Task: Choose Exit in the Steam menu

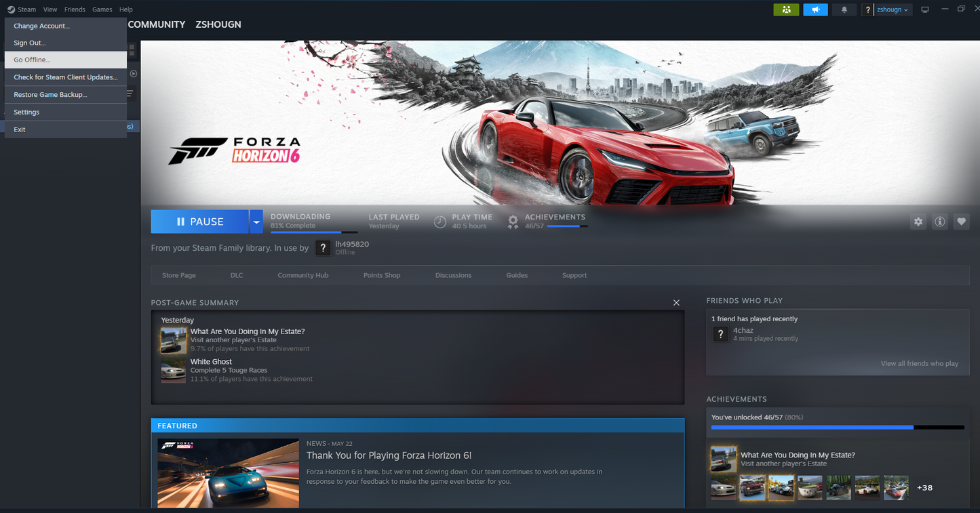Action: point(66,129)
